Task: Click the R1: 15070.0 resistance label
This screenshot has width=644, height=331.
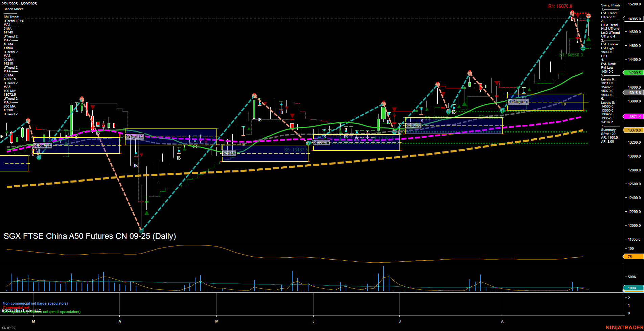Action: pos(560,6)
